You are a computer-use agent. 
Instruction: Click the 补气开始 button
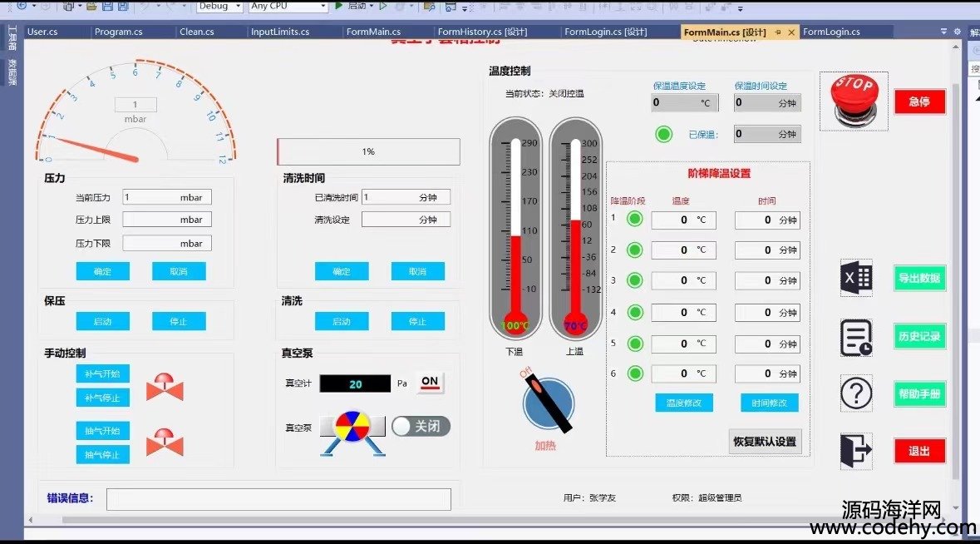coord(102,373)
